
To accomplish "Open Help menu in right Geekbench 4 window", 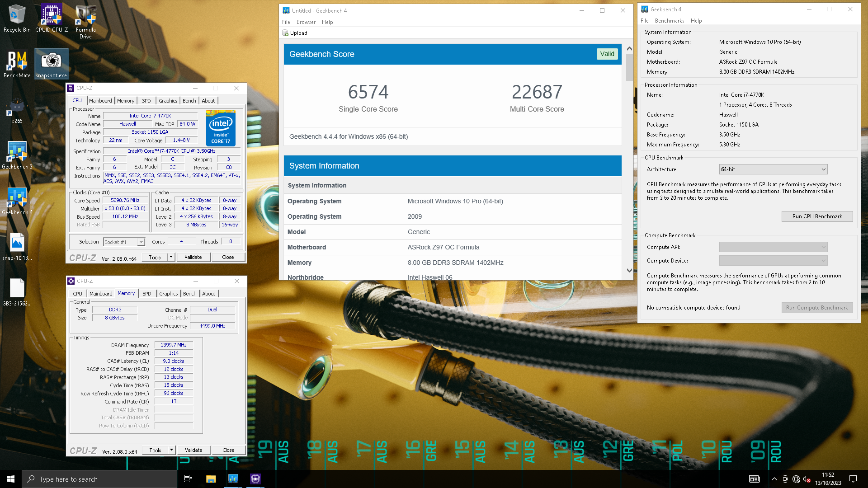I will (x=696, y=21).
